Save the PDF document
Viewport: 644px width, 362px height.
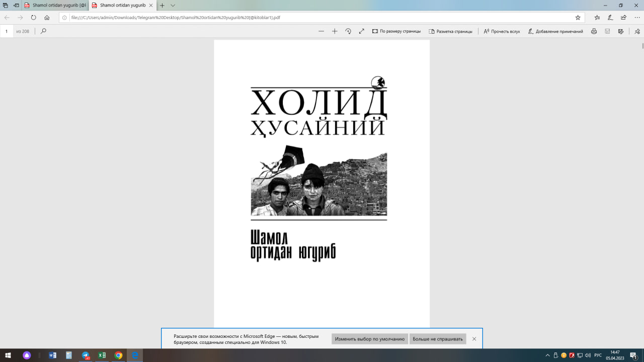pyautogui.click(x=608, y=31)
